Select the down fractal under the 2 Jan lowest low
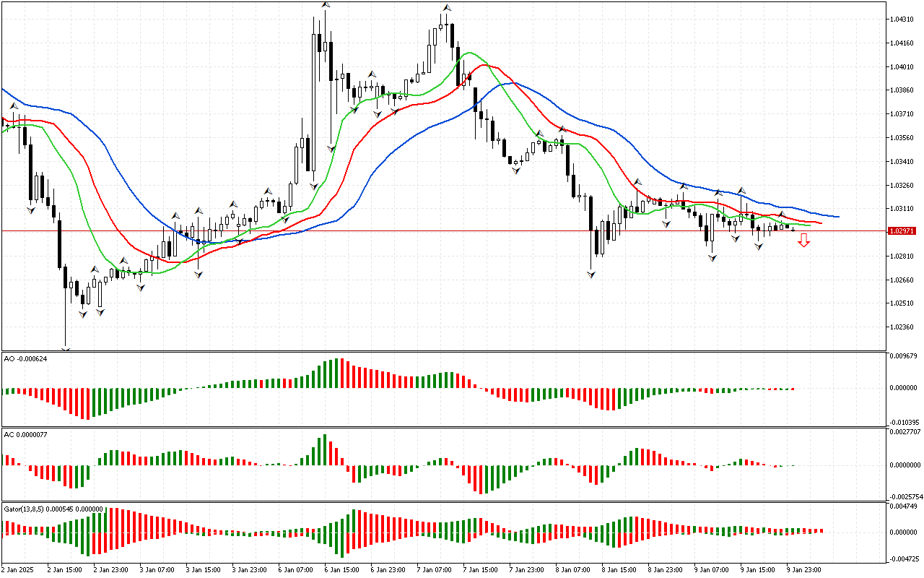Viewport: 924px width, 578px height. point(66,350)
